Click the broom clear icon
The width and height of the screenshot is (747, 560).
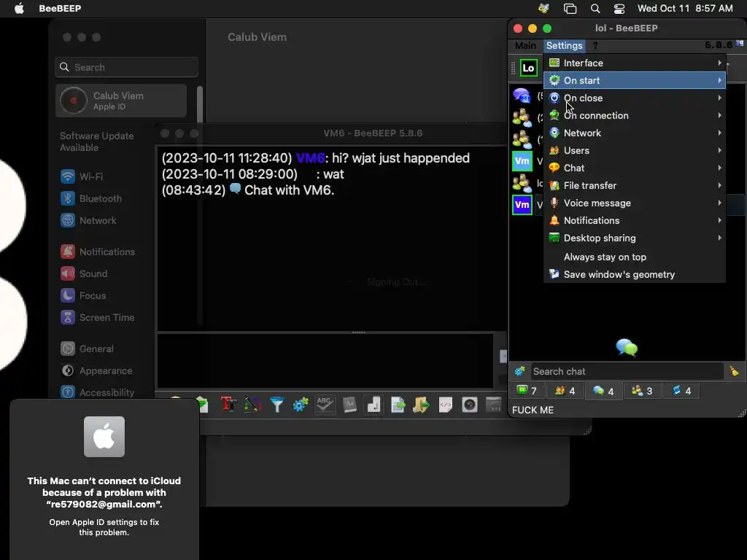click(x=734, y=371)
